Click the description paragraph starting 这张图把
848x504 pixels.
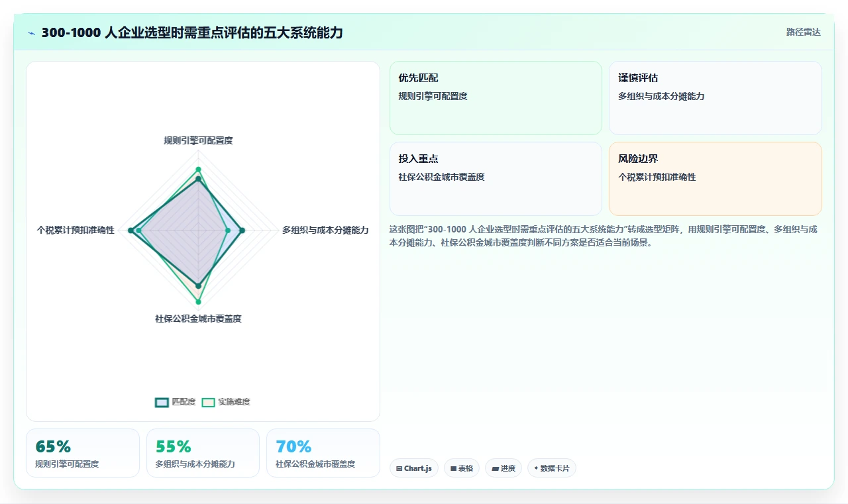click(x=603, y=236)
